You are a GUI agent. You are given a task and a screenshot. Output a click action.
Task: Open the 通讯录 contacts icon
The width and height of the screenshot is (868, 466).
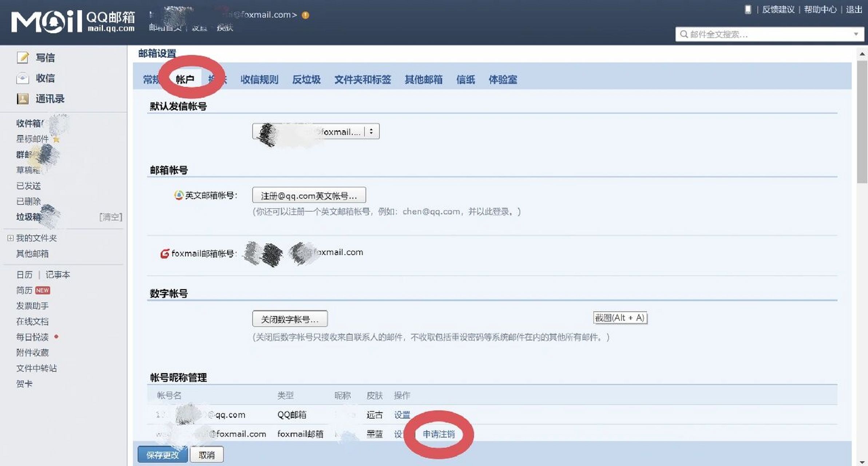point(23,99)
